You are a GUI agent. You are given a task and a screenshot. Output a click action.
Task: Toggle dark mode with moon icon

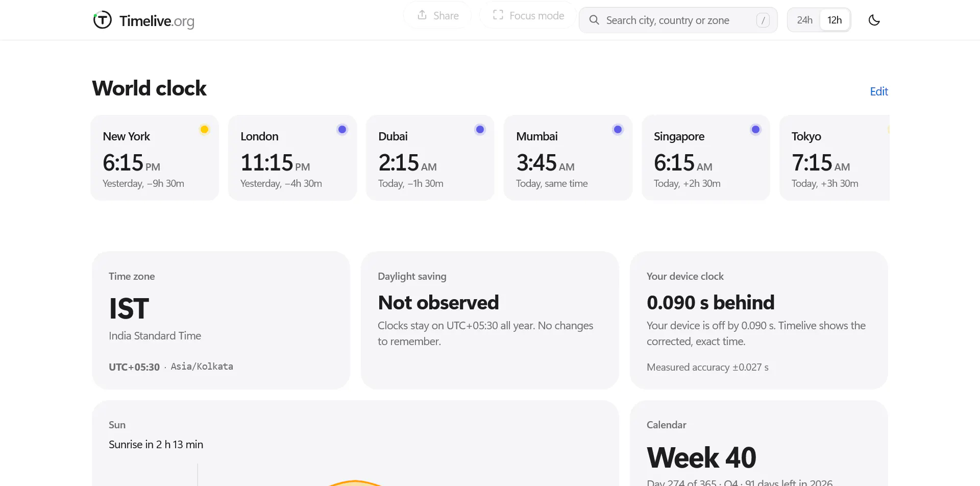(x=874, y=20)
